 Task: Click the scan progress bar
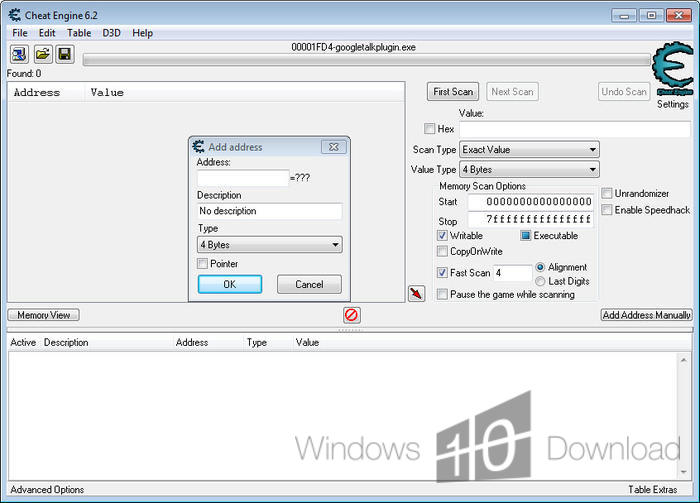[x=367, y=60]
